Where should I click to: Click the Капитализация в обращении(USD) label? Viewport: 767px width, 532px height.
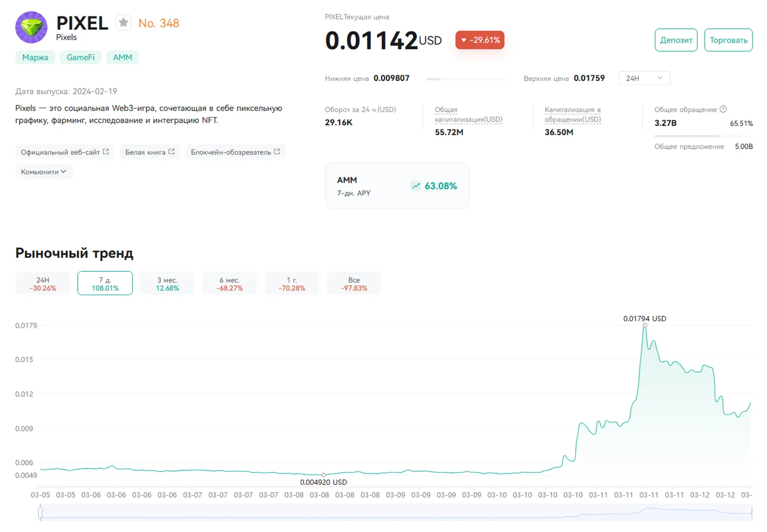coord(573,115)
